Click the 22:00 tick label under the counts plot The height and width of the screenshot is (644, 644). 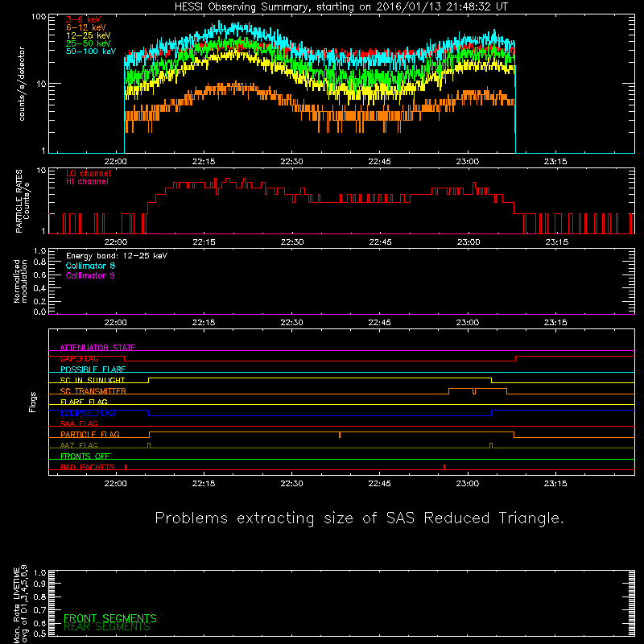pyautogui.click(x=115, y=162)
